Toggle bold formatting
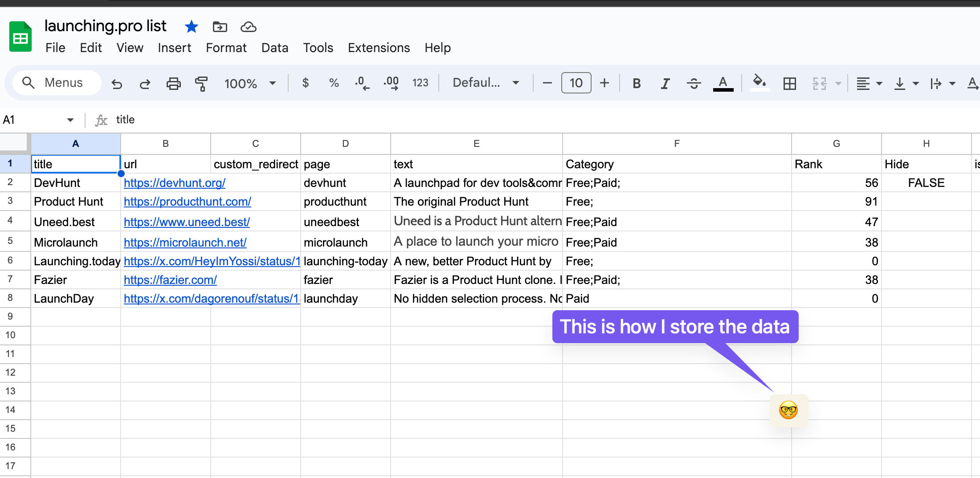The width and height of the screenshot is (980, 478). (637, 83)
